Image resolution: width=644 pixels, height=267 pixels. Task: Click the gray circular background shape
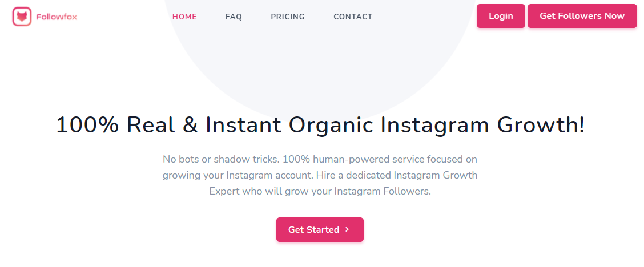pyautogui.click(x=320, y=68)
